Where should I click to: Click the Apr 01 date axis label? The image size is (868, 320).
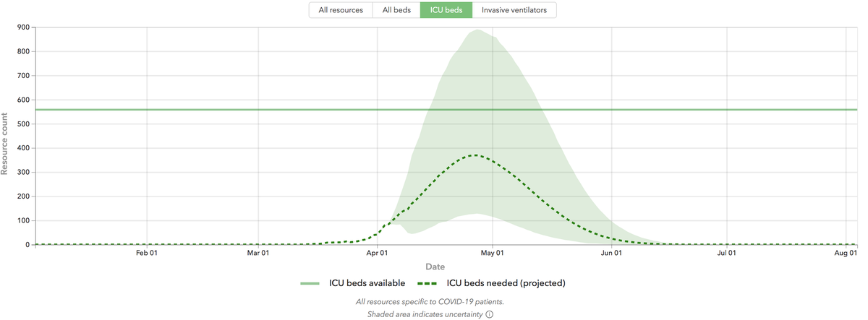[x=376, y=253]
